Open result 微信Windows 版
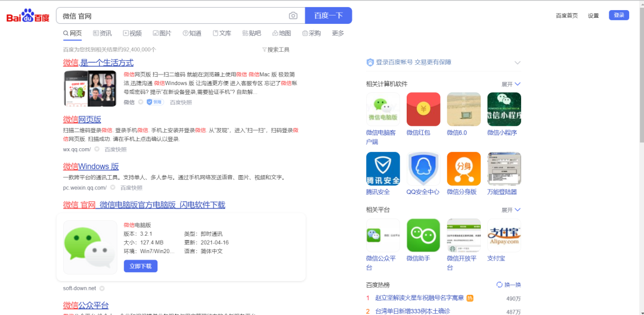 click(x=91, y=167)
